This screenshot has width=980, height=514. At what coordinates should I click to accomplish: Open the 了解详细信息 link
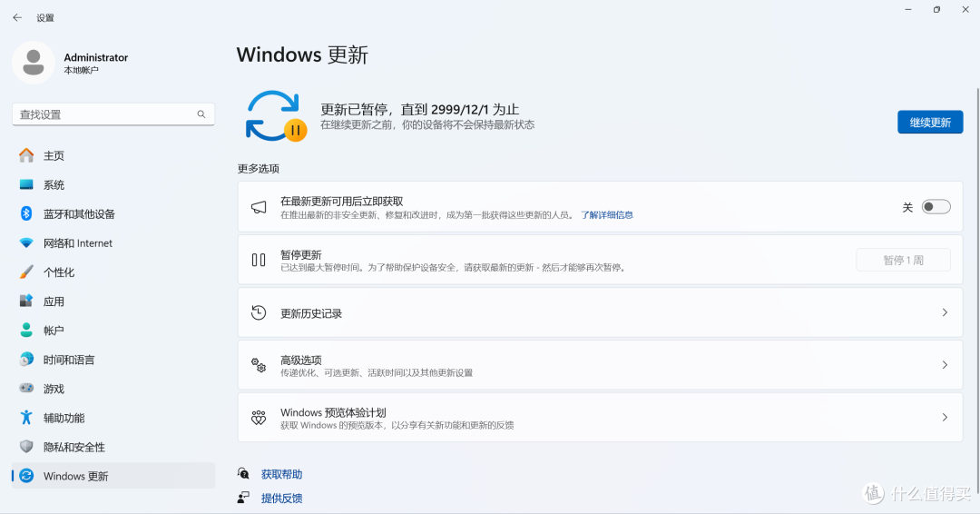pos(607,214)
